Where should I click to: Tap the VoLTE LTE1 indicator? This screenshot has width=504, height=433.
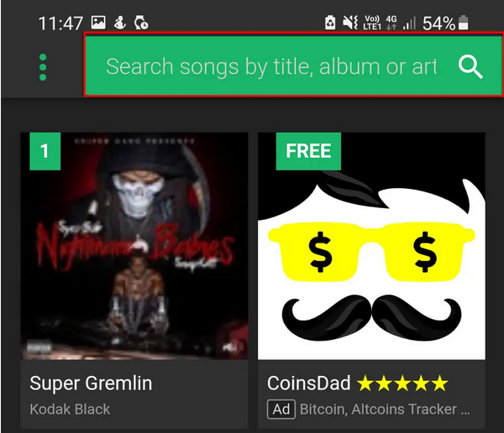(x=372, y=23)
